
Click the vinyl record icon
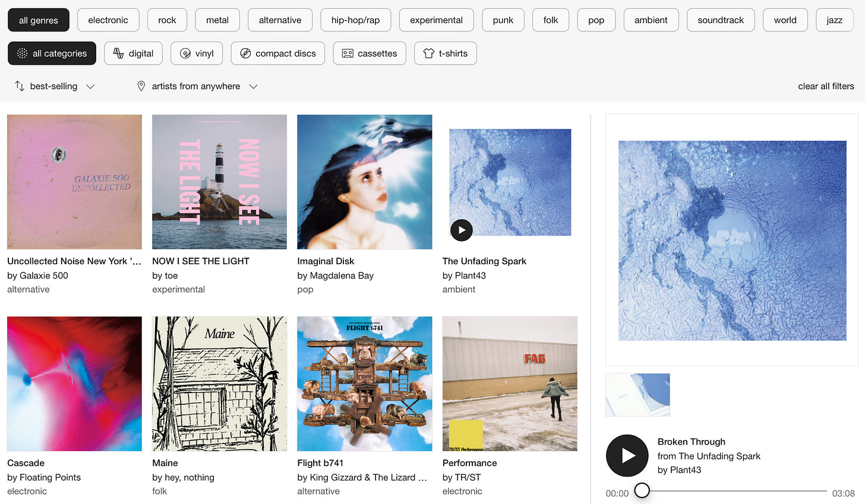(x=185, y=53)
